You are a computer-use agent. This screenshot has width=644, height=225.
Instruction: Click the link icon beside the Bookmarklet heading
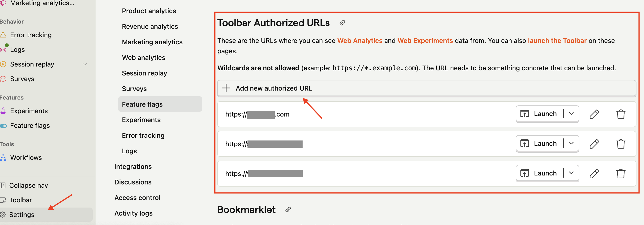[288, 209]
